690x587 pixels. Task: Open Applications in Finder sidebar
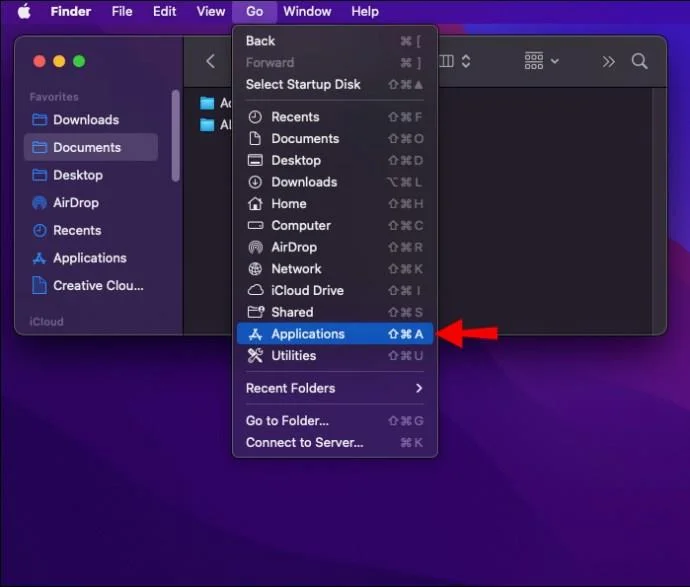click(91, 258)
